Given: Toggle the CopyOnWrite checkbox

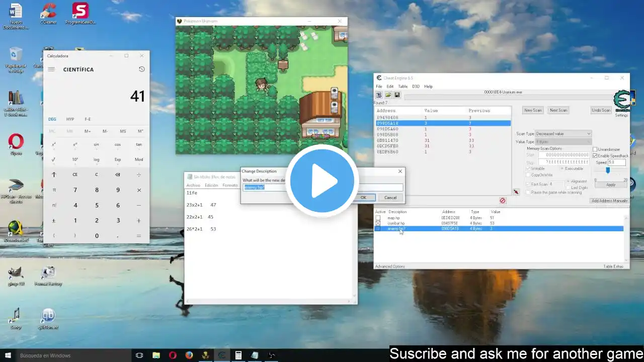Looking at the screenshot, I should click(528, 175).
